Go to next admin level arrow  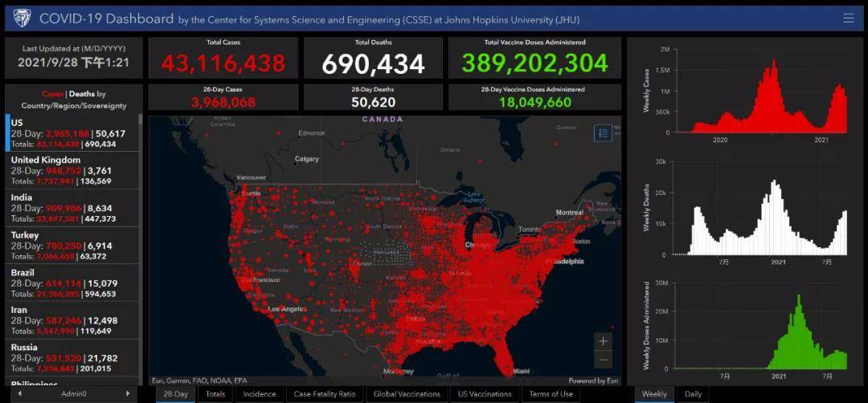128,393
